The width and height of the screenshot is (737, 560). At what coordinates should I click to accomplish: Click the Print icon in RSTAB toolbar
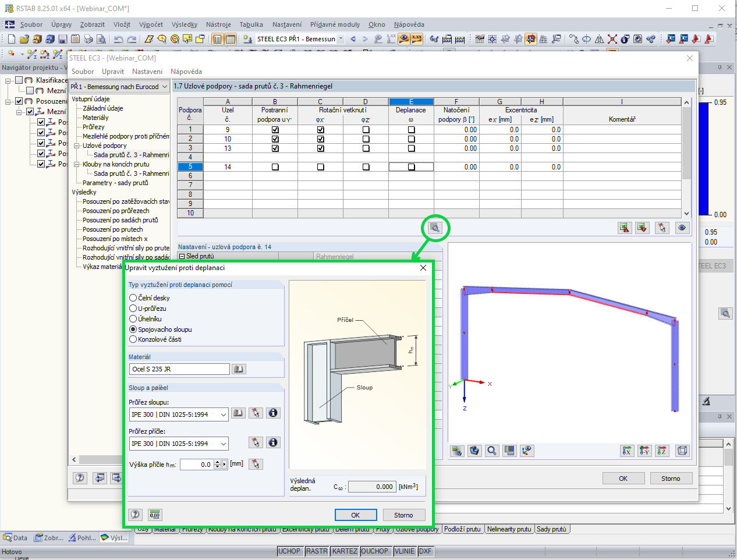[88, 39]
